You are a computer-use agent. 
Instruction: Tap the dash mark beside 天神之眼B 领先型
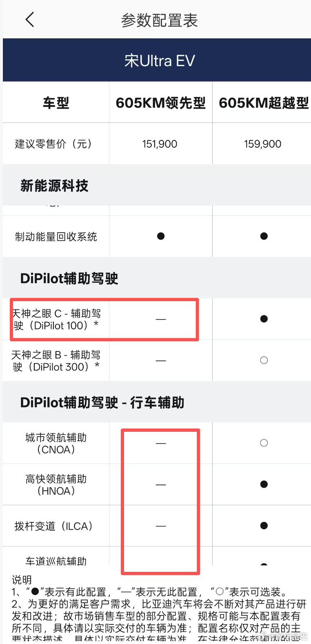coord(161,360)
